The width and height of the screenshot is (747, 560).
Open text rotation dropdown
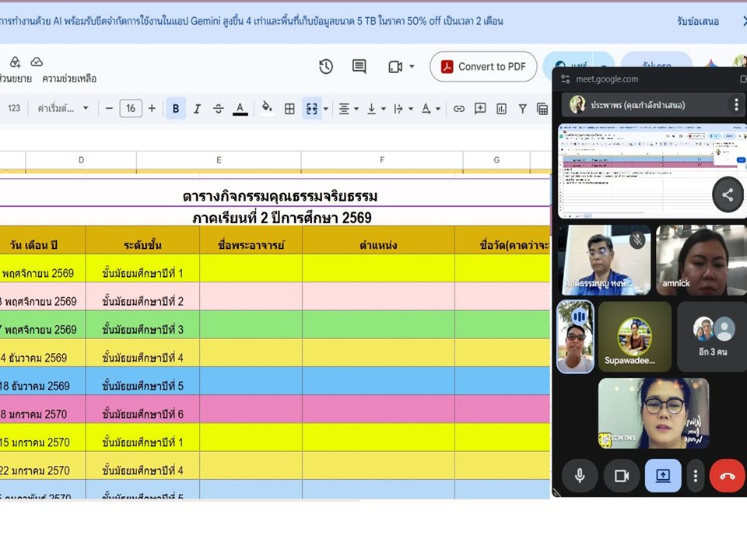(x=430, y=109)
